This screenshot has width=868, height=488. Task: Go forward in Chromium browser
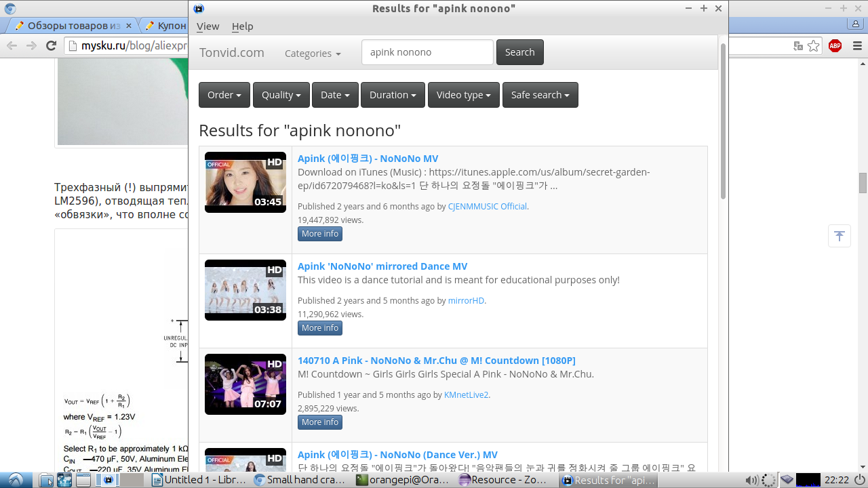(x=31, y=46)
